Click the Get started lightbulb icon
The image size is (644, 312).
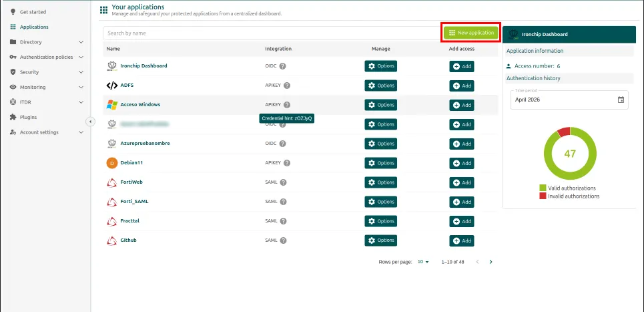click(x=13, y=12)
